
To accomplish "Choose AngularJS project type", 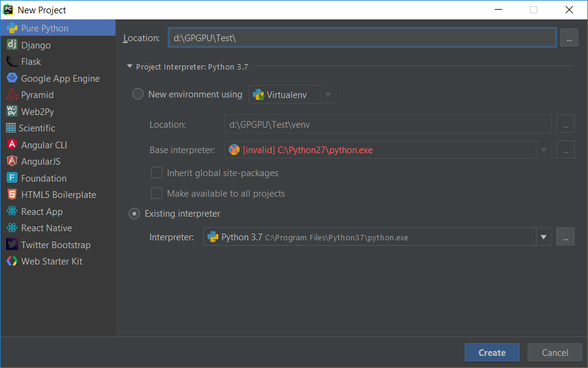I will click(x=58, y=162).
